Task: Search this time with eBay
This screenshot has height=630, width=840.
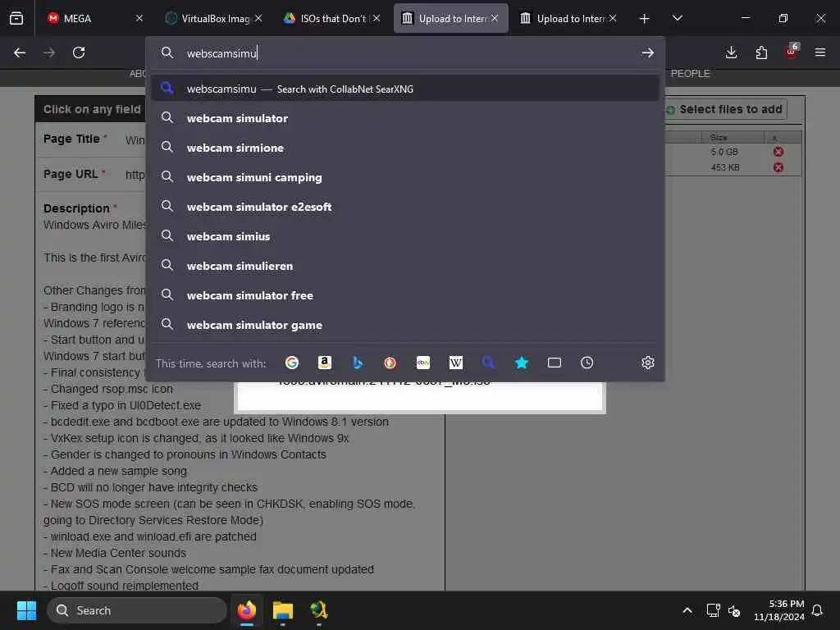Action: [x=423, y=363]
